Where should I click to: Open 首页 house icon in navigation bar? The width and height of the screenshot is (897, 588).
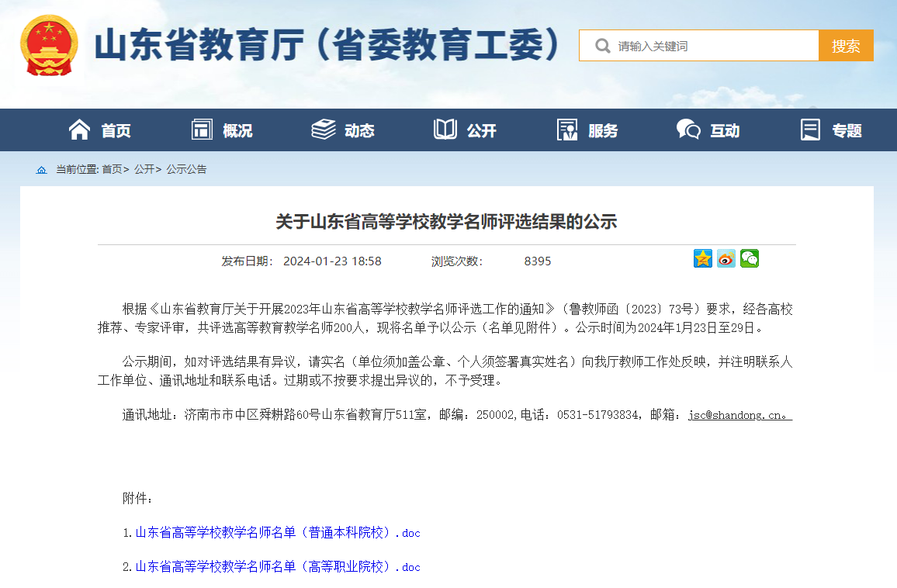80,130
